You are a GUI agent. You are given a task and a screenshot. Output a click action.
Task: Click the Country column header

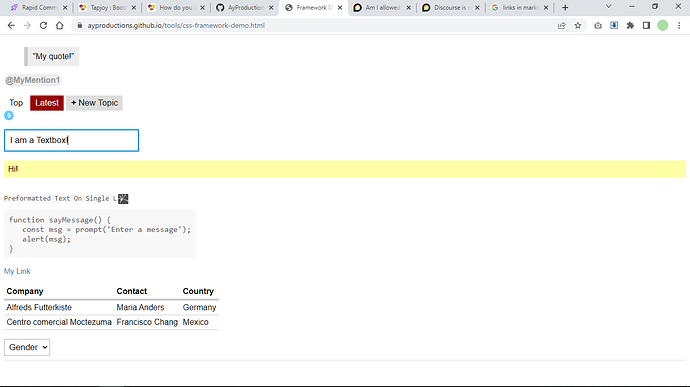[x=198, y=291]
